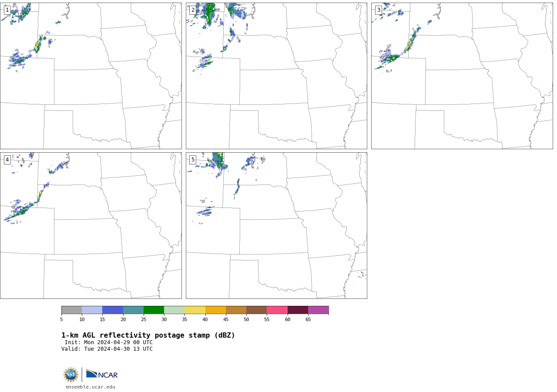The width and height of the screenshot is (557, 392).
Task: Click the purple 65+ dBZ swatch
Action: tap(318, 310)
